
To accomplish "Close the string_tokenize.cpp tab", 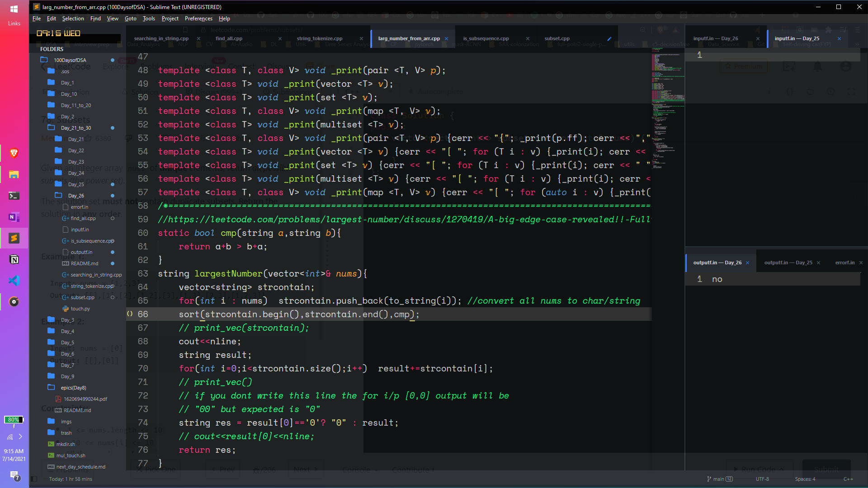I will 361,39.
